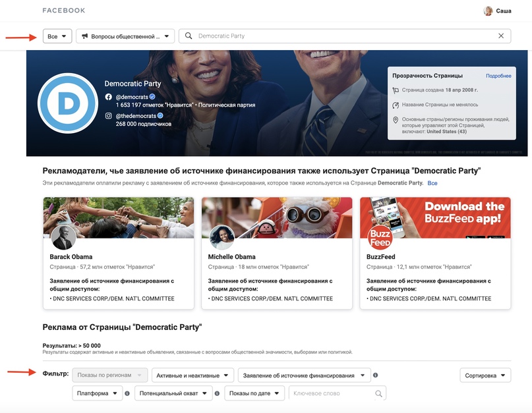Click 'Подробнее' in page transparency box

498,76
